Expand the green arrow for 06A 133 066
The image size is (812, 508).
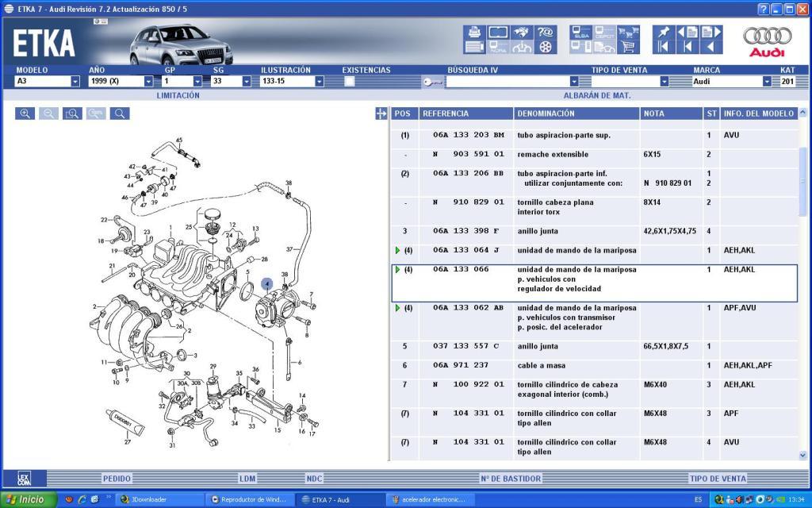[x=397, y=270]
